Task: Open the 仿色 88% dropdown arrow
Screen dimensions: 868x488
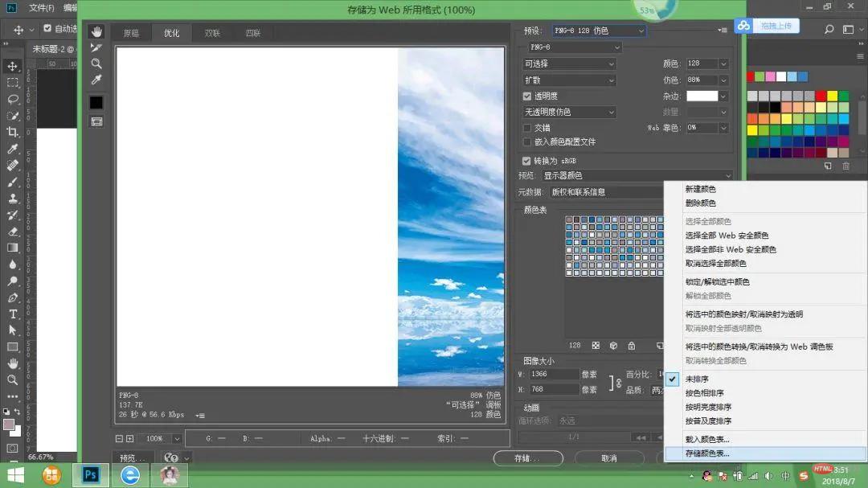Action: [723, 80]
